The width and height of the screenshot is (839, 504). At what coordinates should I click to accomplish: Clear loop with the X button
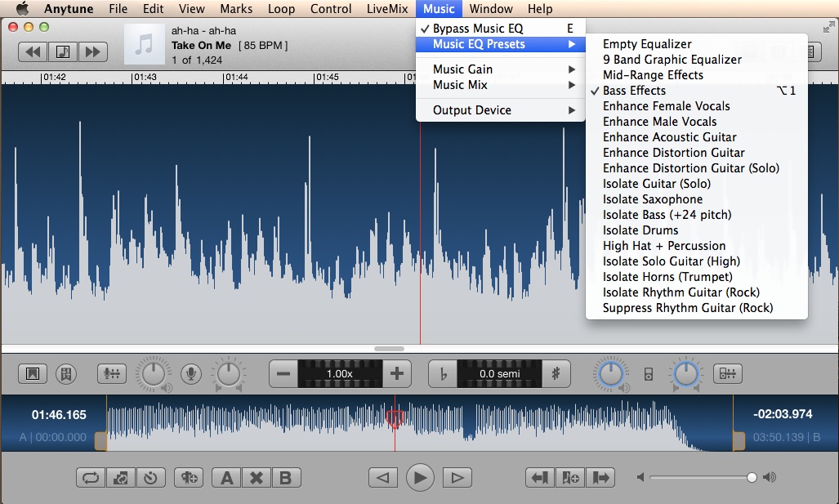257,477
